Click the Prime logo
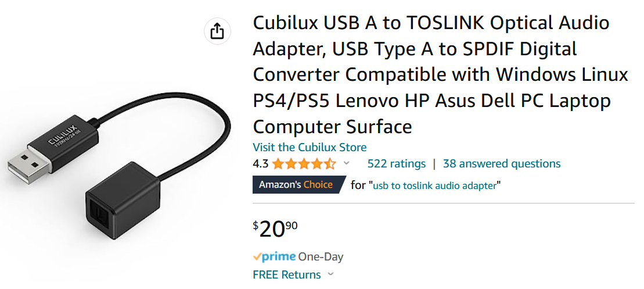 click(275, 256)
